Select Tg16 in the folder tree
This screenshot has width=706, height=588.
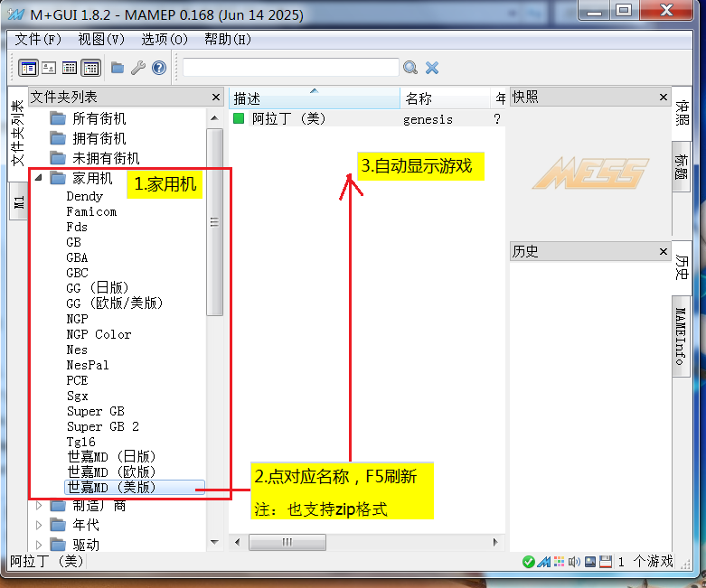click(x=81, y=442)
